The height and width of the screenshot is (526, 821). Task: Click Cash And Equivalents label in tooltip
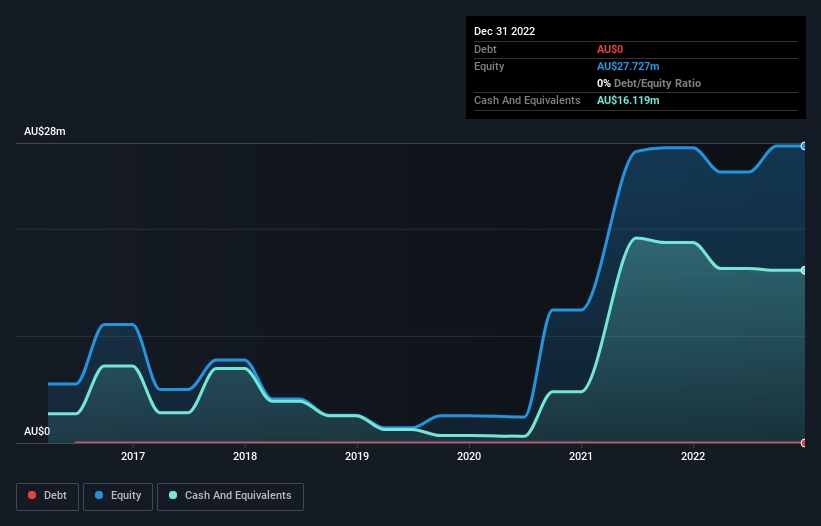tap(527, 100)
